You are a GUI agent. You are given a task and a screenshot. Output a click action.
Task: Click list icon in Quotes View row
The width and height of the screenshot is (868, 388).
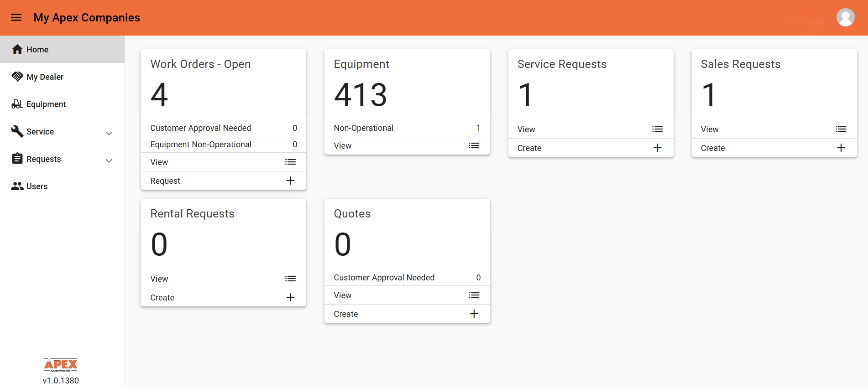point(474,295)
